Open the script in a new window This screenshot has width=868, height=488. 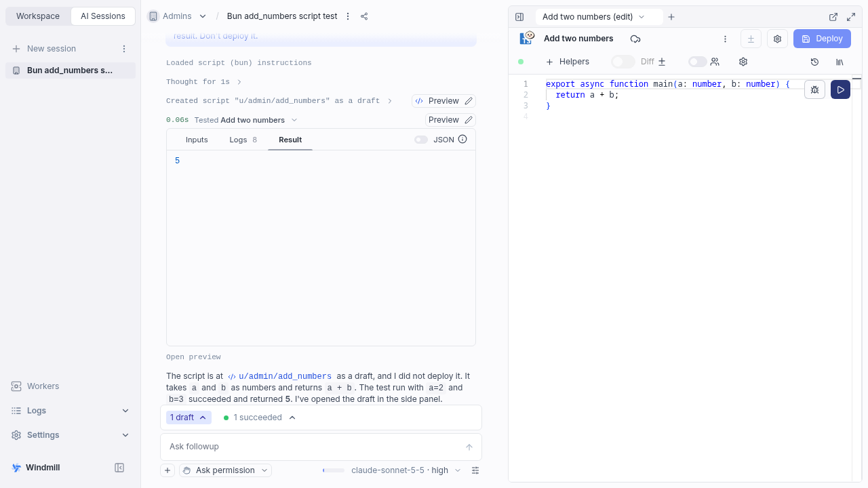[x=833, y=17]
